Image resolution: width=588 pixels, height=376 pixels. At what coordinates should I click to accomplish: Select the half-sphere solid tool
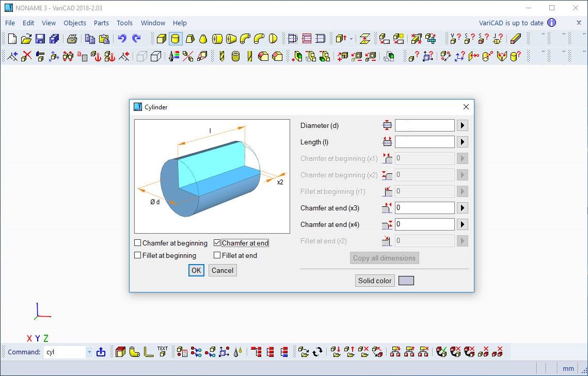[273, 39]
